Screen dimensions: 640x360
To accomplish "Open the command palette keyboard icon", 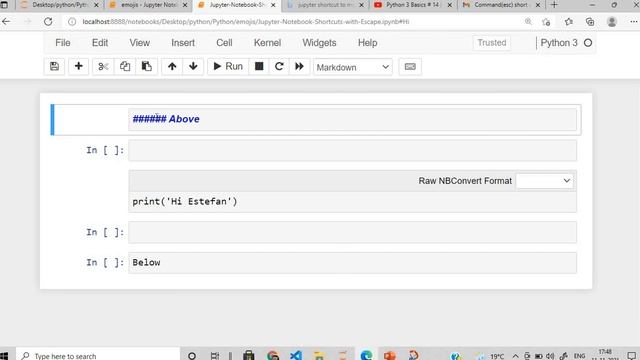I will click(x=410, y=67).
